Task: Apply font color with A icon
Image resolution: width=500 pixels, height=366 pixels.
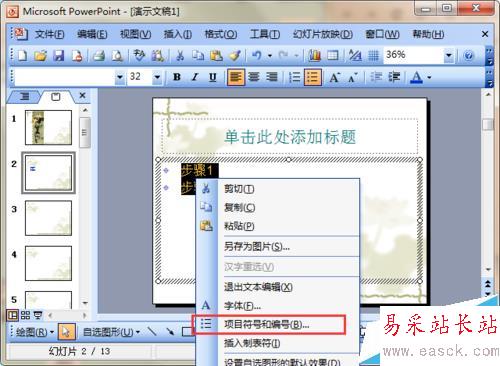Action: (x=416, y=77)
